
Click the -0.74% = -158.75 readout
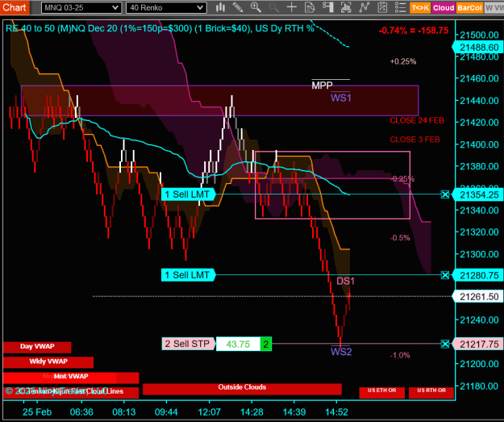(414, 31)
